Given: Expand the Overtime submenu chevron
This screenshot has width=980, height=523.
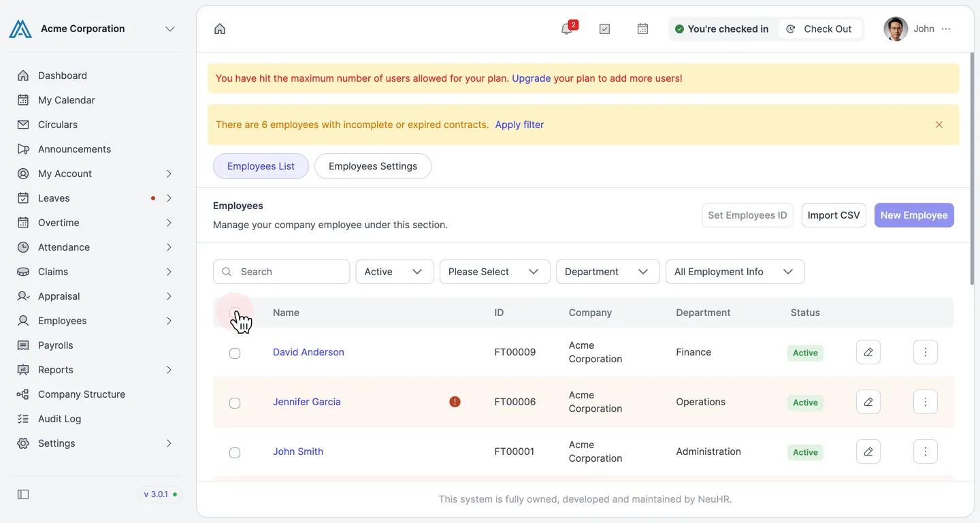Looking at the screenshot, I should 169,223.
